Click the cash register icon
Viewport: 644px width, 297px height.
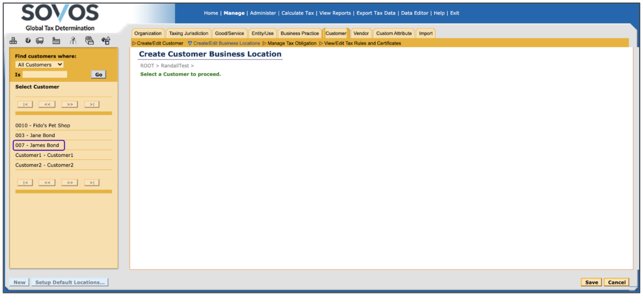(90, 41)
